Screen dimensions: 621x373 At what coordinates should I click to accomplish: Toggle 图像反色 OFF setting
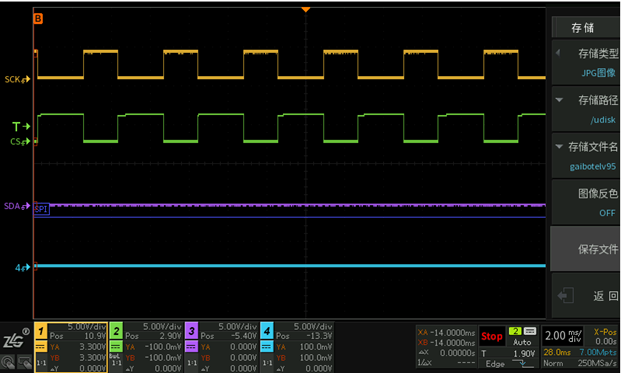coord(586,203)
